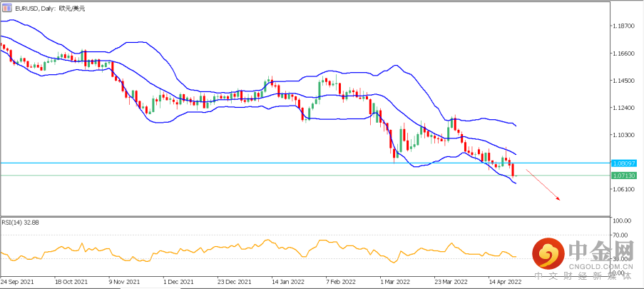Viewport: 644px width, 289px height.
Task: Click the 23 Dec 2021 date label
Action: tap(234, 283)
